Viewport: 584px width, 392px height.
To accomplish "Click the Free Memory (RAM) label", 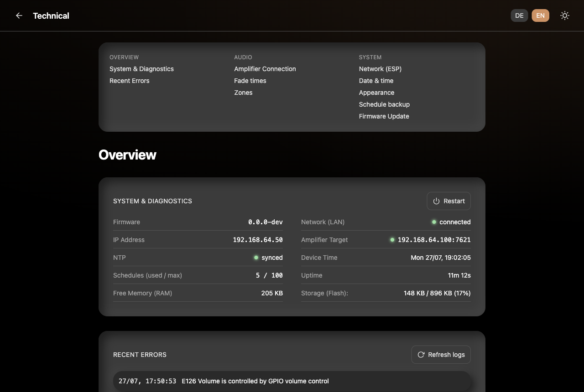I will tap(142, 293).
